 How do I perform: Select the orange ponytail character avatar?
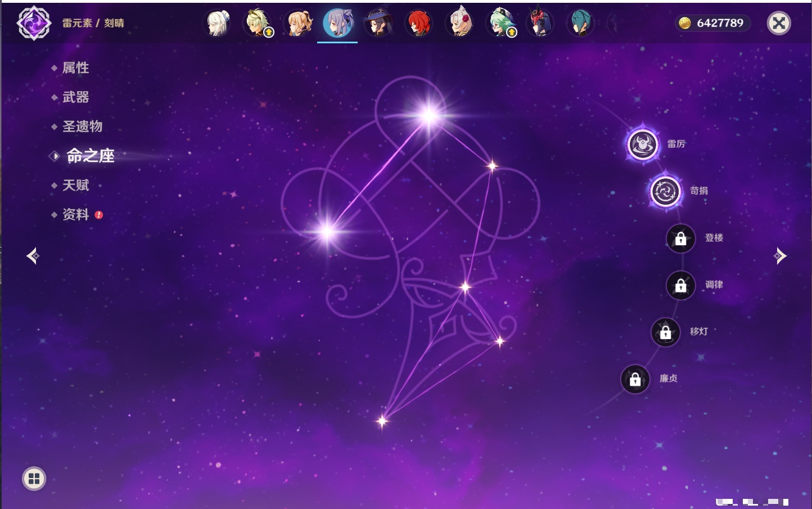pyautogui.click(x=299, y=23)
